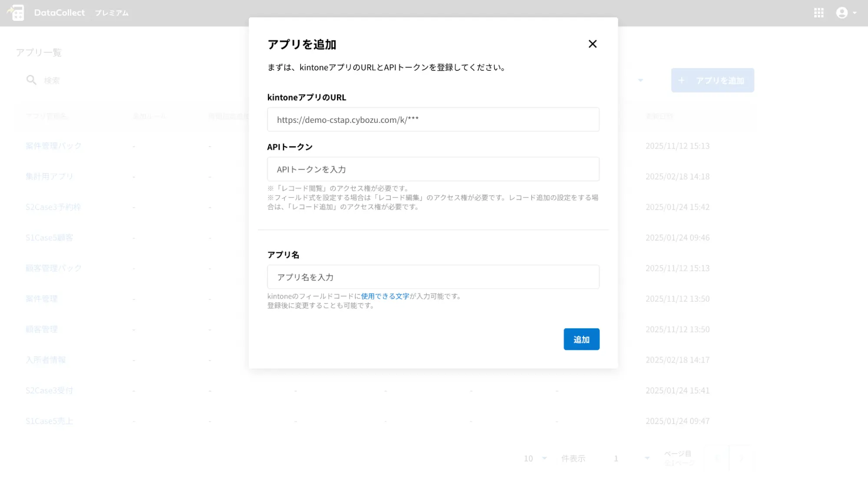868x493 pixels.
Task: Open the filter dropdown arrow near アプリを追加
Action: click(640, 80)
